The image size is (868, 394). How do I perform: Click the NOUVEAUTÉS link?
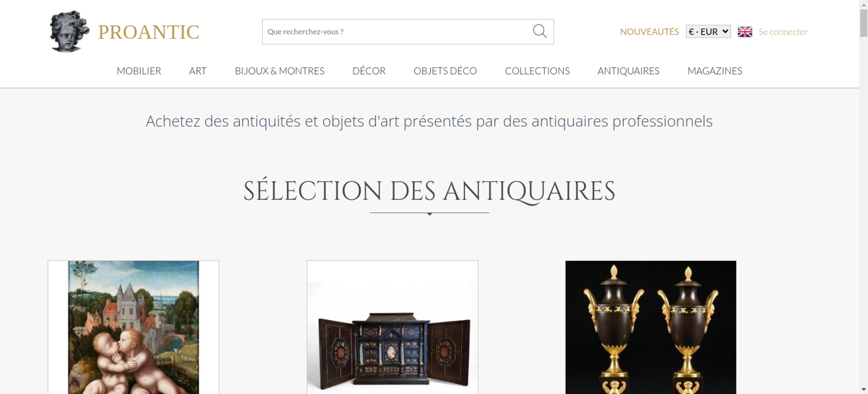click(x=649, y=32)
